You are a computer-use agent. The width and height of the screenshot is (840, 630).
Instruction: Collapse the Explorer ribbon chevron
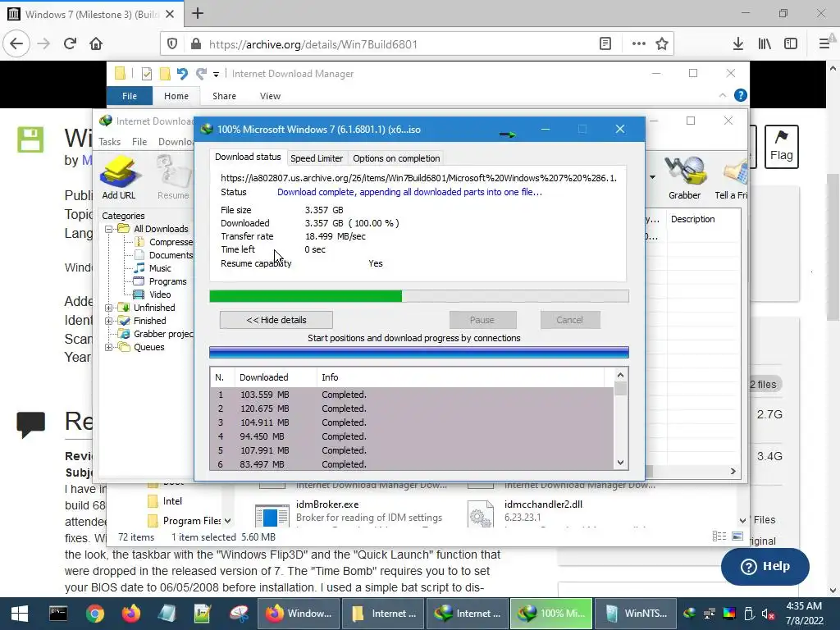pyautogui.click(x=722, y=95)
